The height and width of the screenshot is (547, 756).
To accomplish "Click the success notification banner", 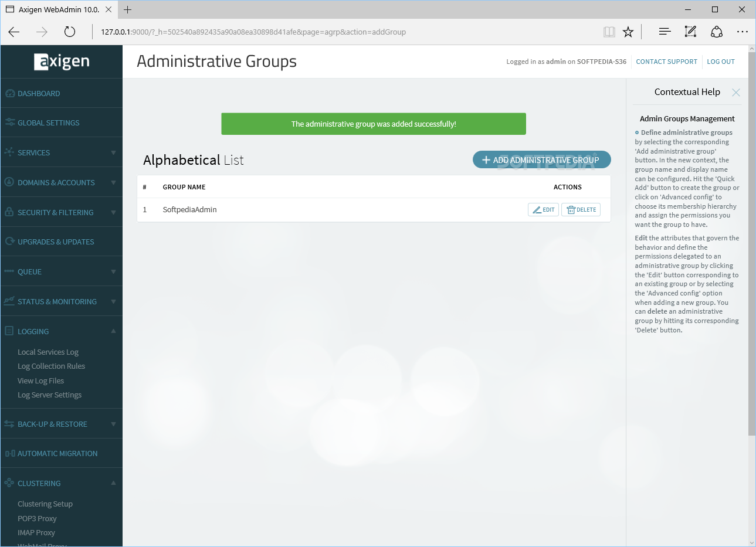I will [374, 124].
